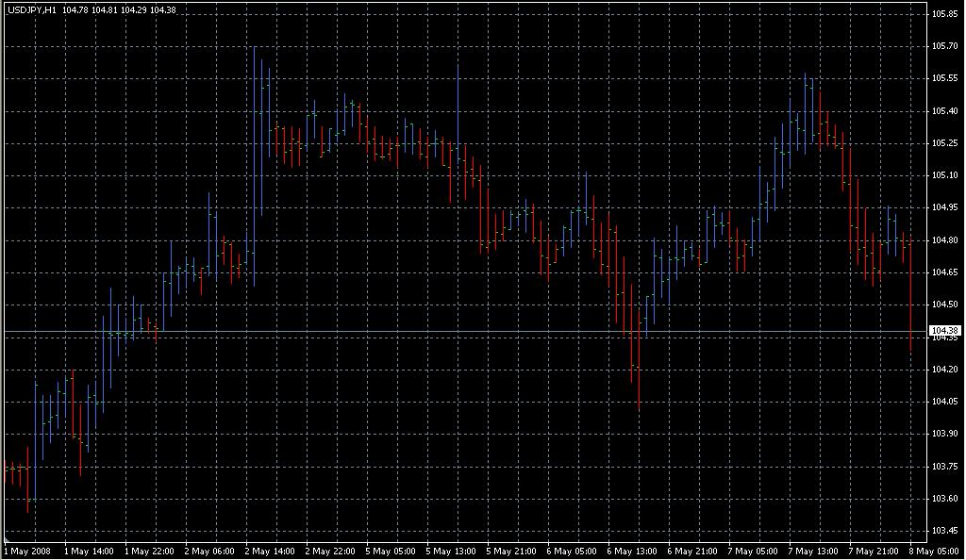
Task: Click the 7 May 13:00 time axis label
Action: coord(811,551)
